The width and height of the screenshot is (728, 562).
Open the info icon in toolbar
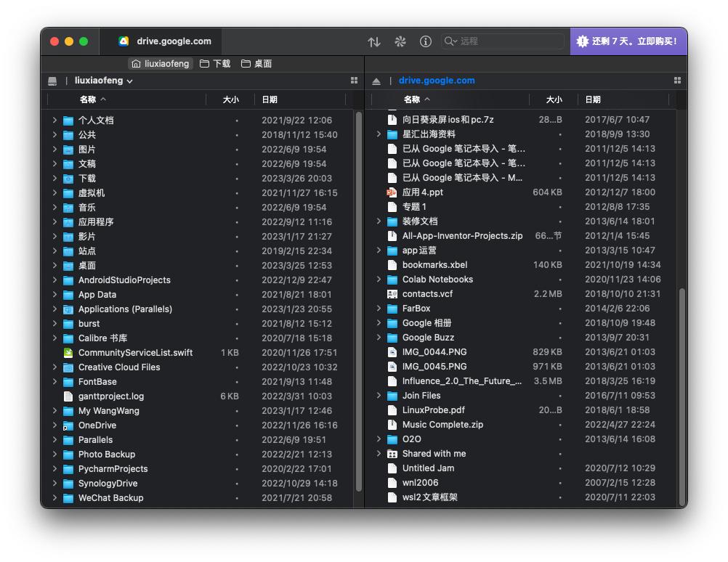(425, 42)
